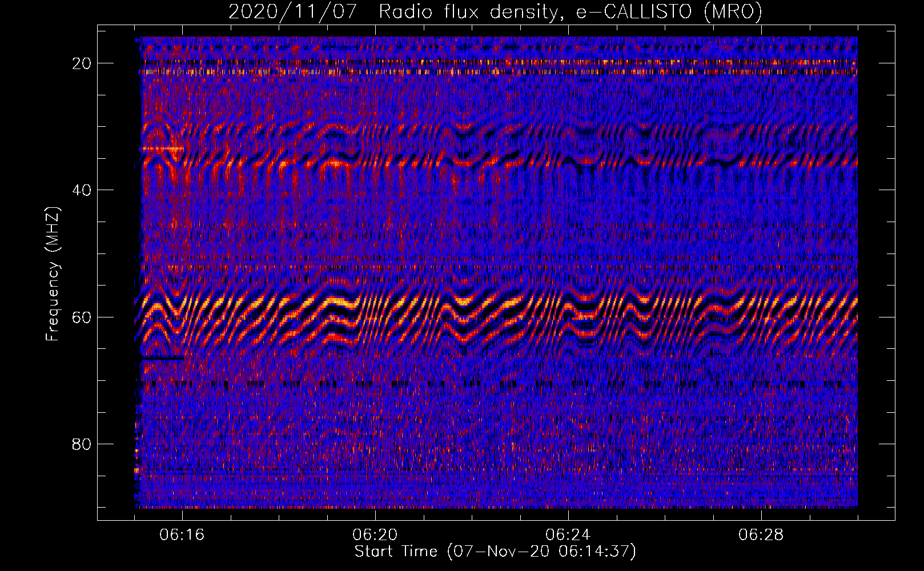Click the 60 MHz frequency tick label
This screenshot has height=571, width=924.
[82, 317]
